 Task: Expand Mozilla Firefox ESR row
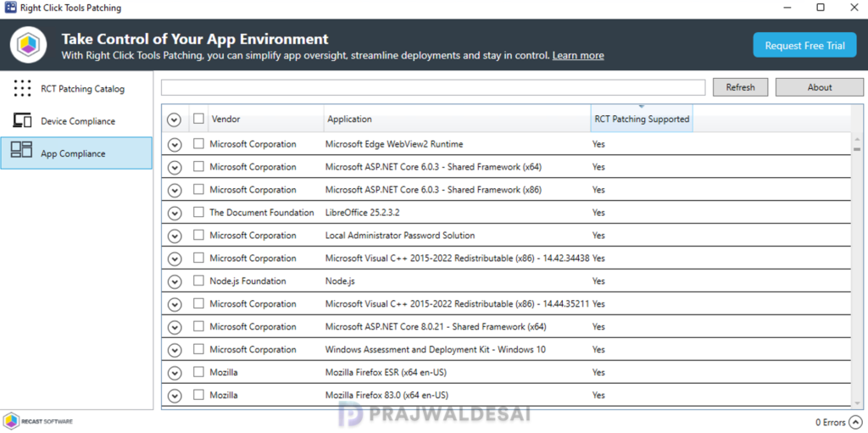(175, 373)
